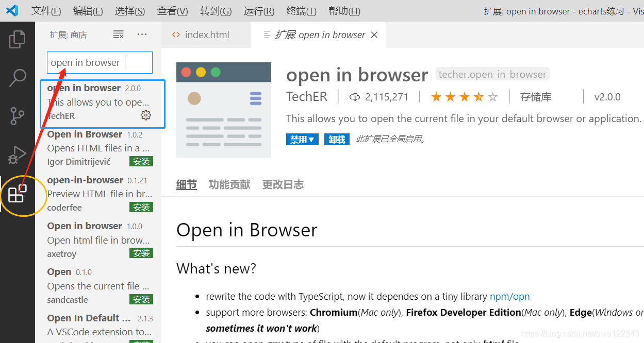The image size is (644, 343).
Task: Click the download count 2,115,271
Action: [379, 97]
